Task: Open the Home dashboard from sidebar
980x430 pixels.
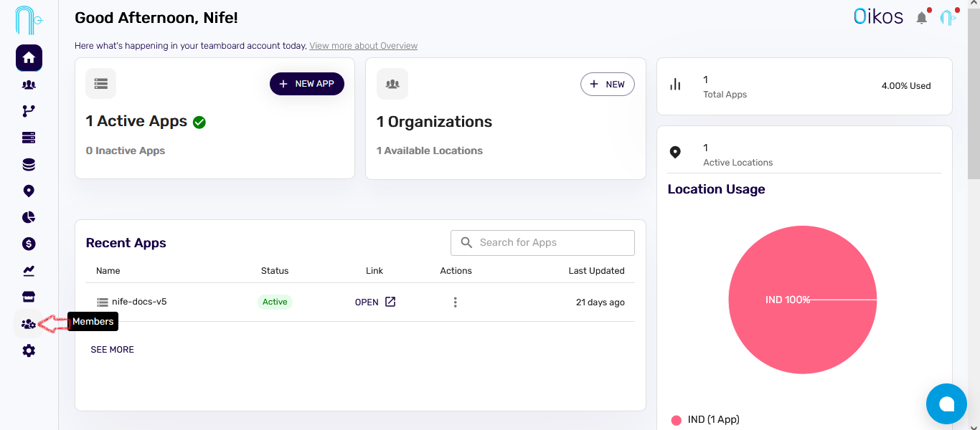Action: pyautogui.click(x=29, y=58)
